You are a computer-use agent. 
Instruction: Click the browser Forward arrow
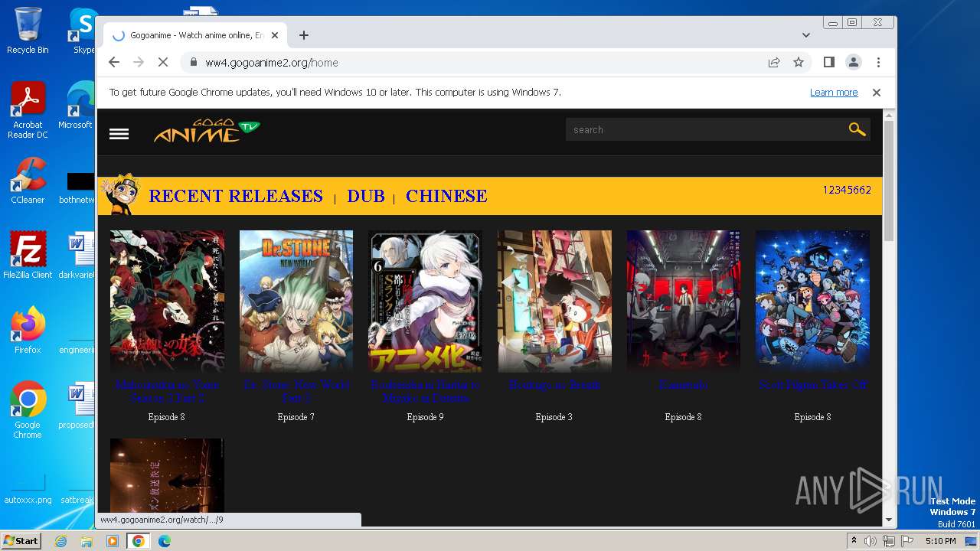click(139, 63)
